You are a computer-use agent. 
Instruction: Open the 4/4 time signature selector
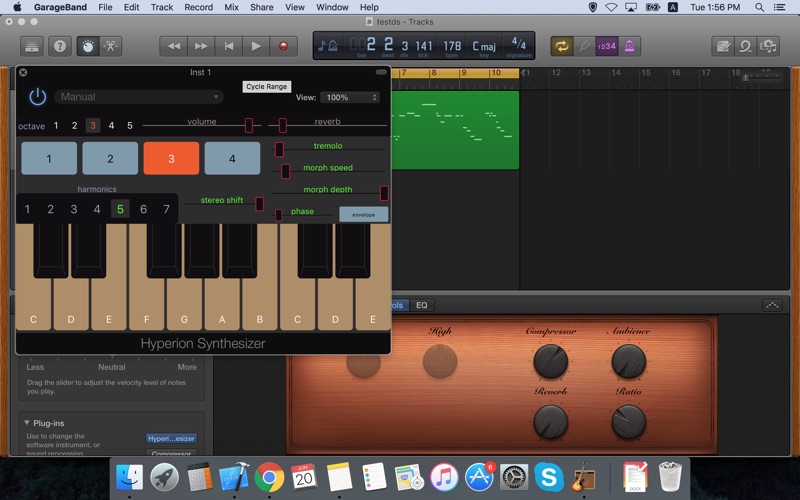518,43
